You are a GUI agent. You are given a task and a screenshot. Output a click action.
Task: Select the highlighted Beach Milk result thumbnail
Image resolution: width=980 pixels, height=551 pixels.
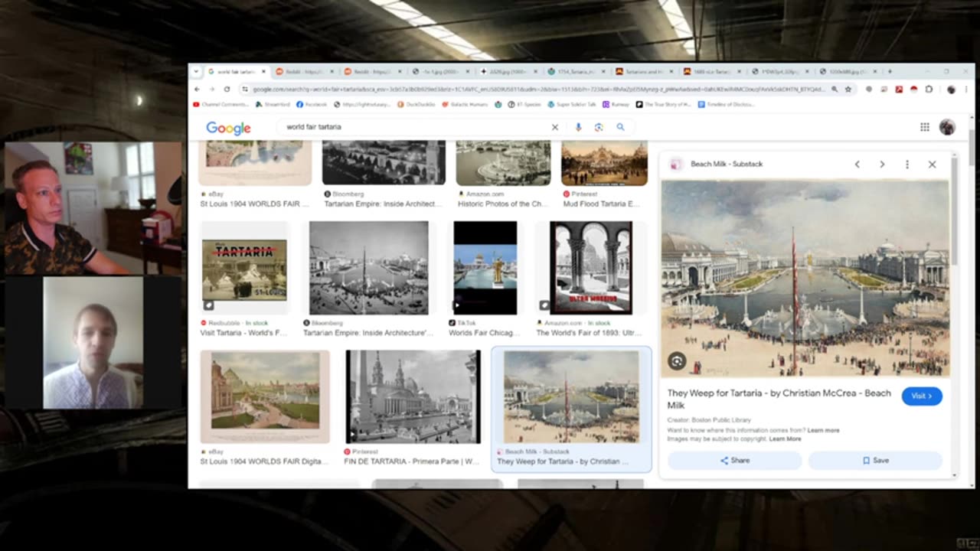pyautogui.click(x=571, y=396)
